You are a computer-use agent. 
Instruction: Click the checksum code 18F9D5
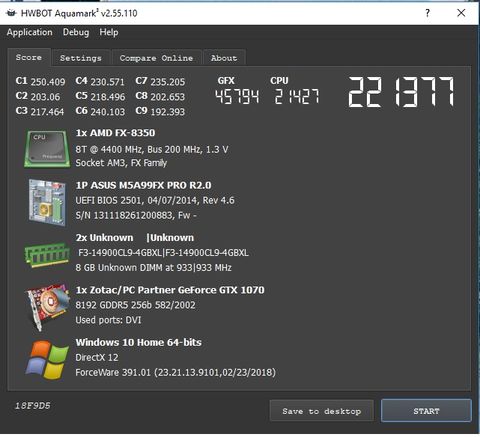33,406
